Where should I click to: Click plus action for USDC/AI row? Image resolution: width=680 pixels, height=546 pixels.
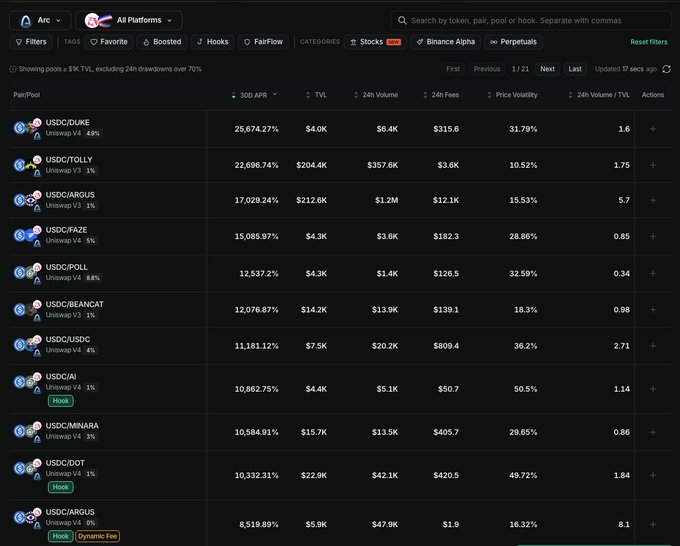653,389
